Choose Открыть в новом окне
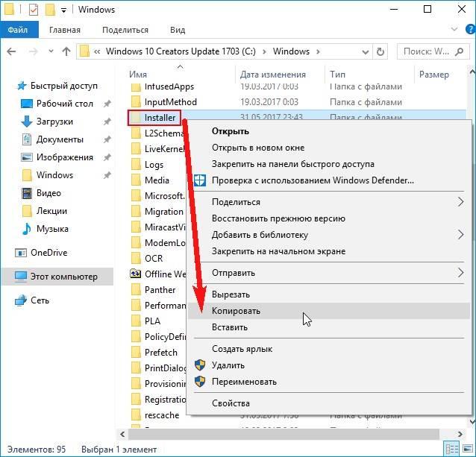The width and height of the screenshot is (476, 457). tap(258, 148)
